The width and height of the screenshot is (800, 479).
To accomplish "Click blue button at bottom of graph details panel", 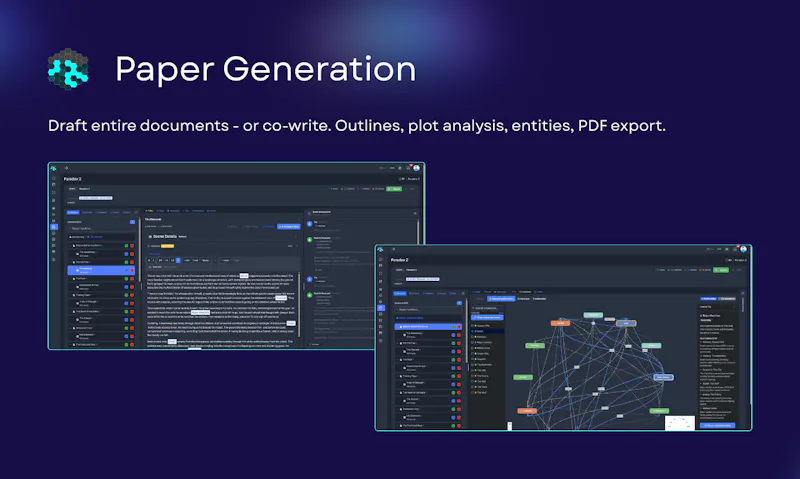I will [x=717, y=425].
